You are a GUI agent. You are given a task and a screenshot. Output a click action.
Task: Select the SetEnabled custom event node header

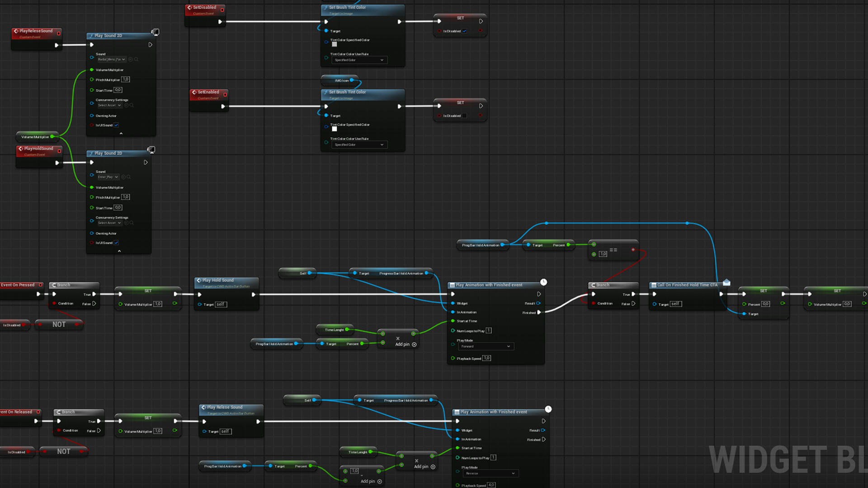pyautogui.click(x=208, y=92)
